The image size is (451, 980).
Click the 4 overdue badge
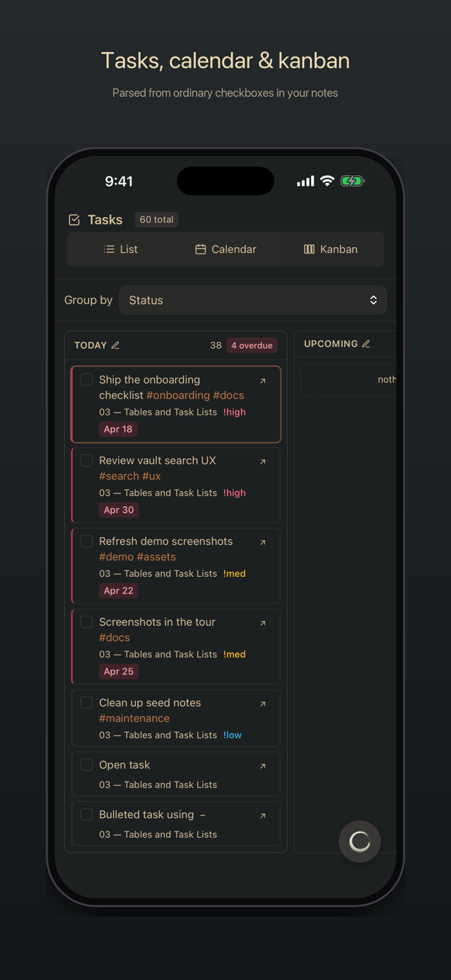[252, 345]
